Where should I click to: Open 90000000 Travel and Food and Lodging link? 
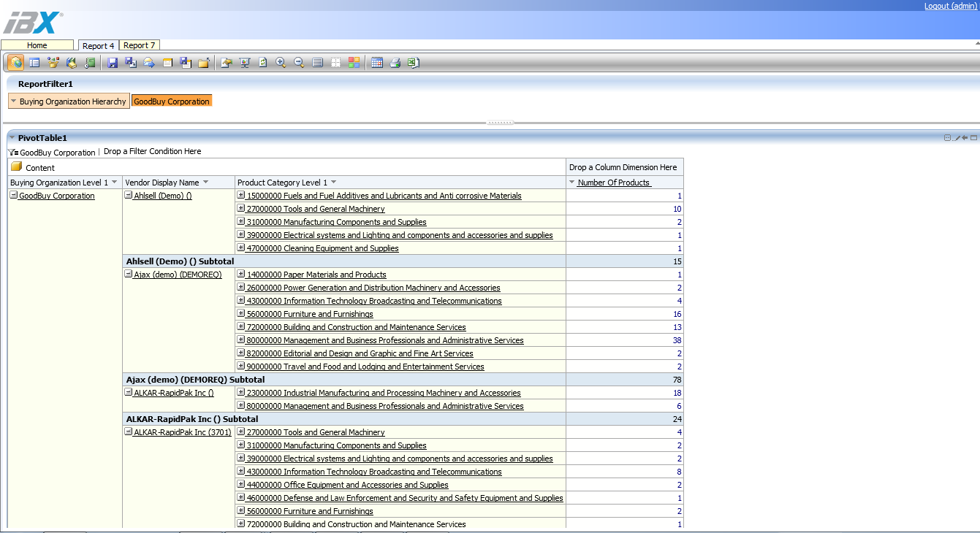click(365, 367)
